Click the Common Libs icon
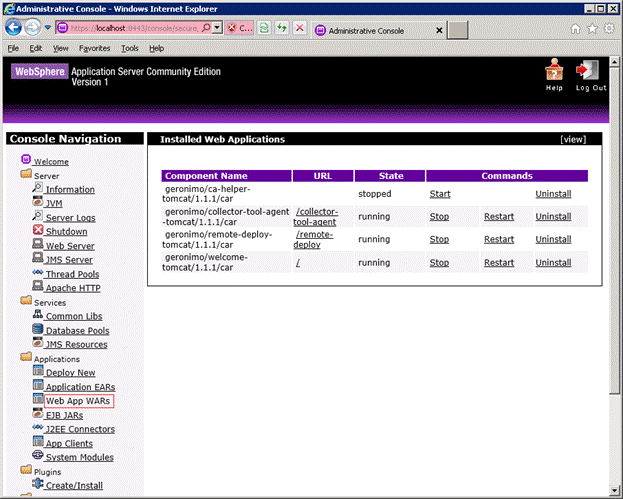Image resolution: width=623 pixels, height=499 pixels. 38,314
